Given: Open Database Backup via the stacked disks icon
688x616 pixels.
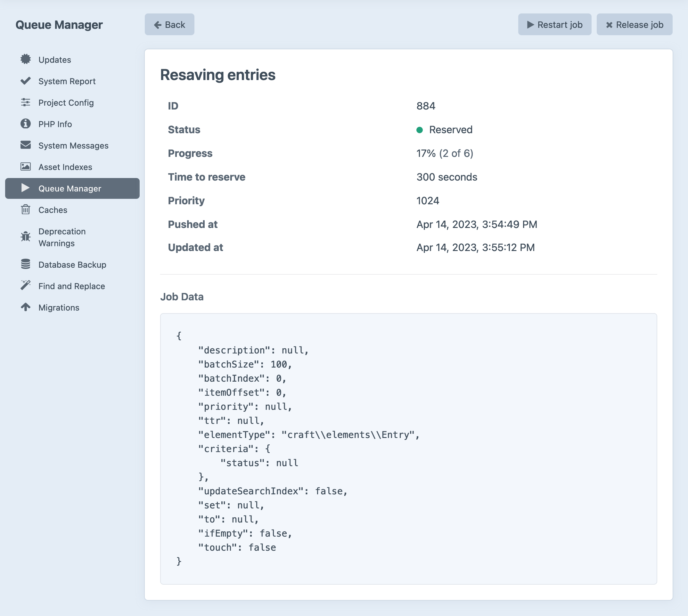Looking at the screenshot, I should [25, 264].
